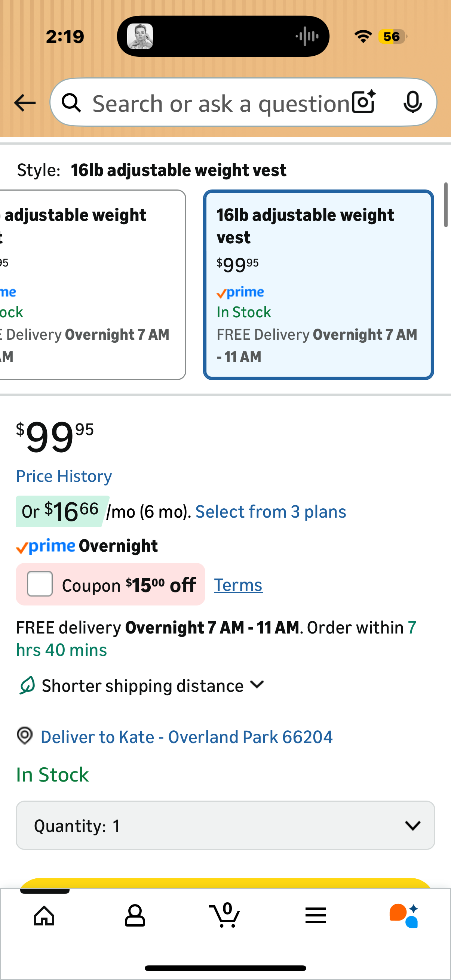Change delivery address Overland Park 66204
Screen dimensions: 451x980
187,737
